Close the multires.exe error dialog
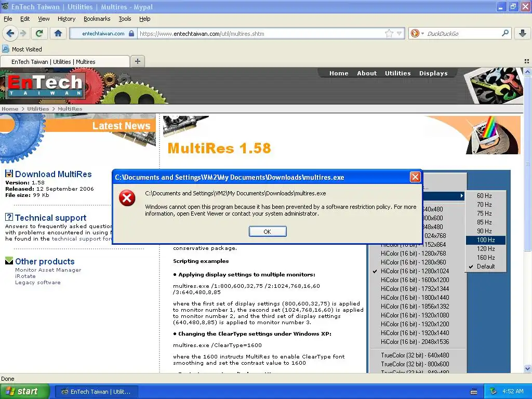Viewport: 532px width, 399px height. [415, 177]
